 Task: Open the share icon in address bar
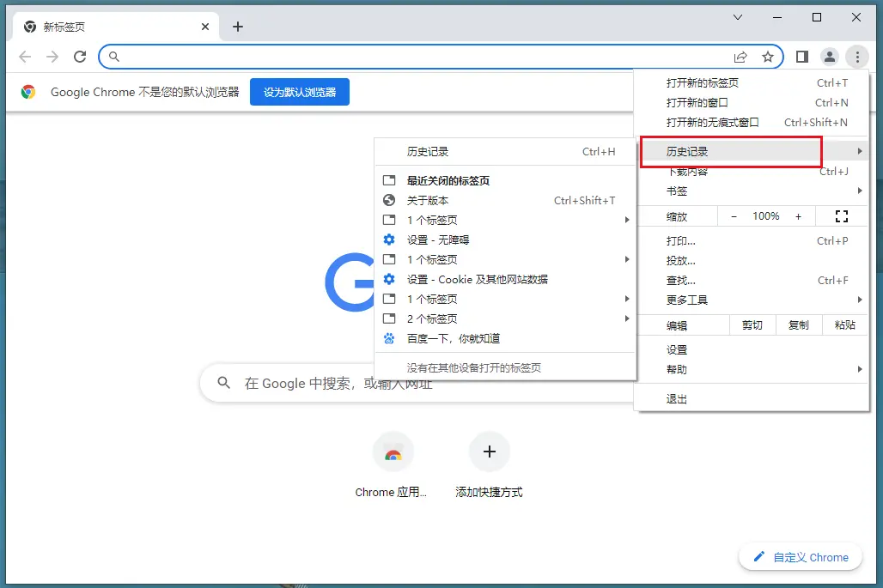[x=740, y=57]
